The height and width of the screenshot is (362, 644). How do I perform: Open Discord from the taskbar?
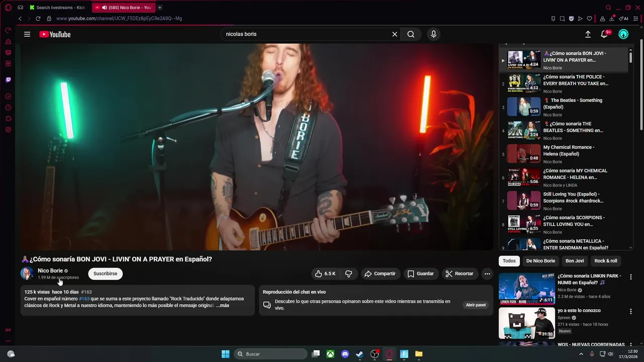coord(345,354)
